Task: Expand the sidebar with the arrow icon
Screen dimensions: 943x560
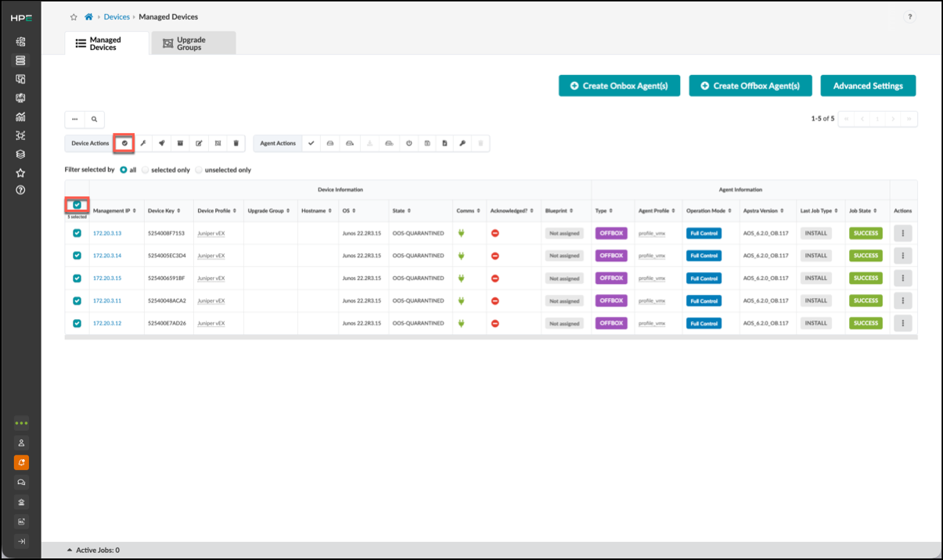Action: tap(21, 540)
